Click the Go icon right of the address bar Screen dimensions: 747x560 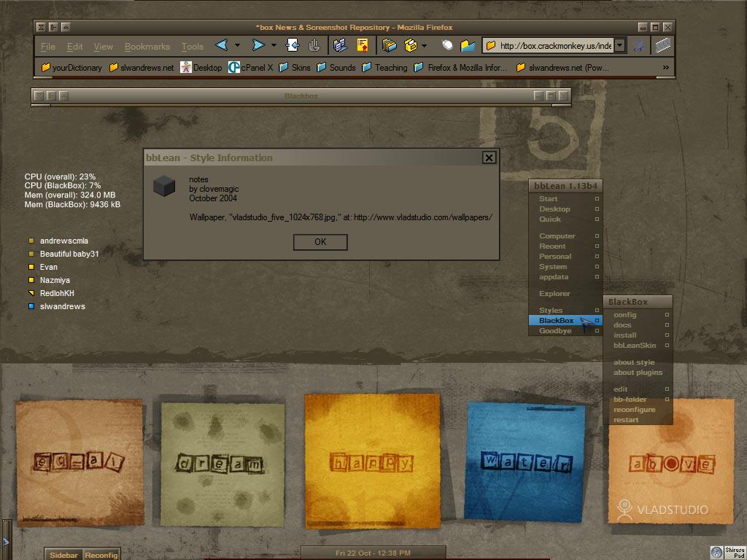pos(639,46)
